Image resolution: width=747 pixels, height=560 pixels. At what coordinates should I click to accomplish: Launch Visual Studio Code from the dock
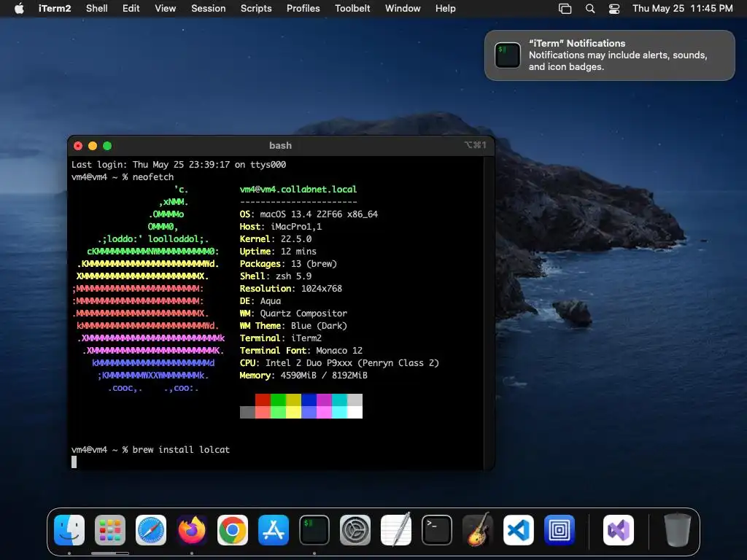click(519, 530)
